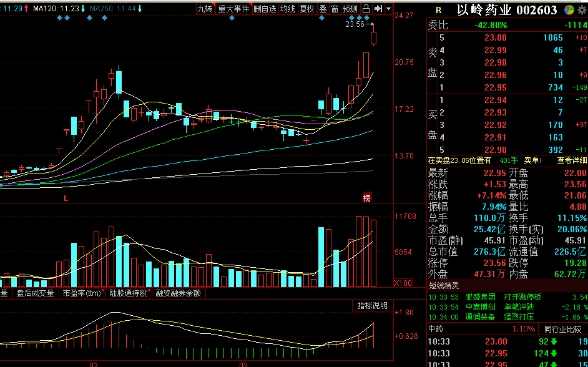Click the 在卖盘23.05位置有 alert text
The image size is (588, 367).
coord(459,160)
